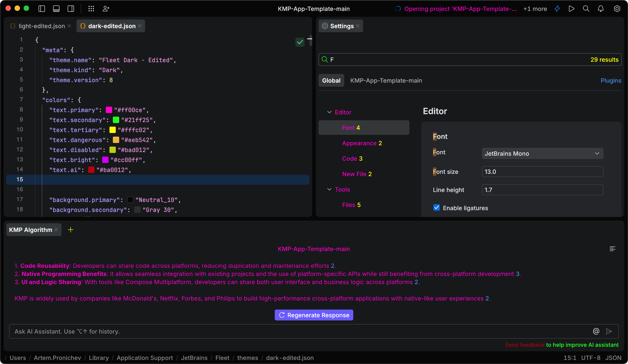Start a collaboration session
This screenshot has width=628, height=364.
(x=106, y=8)
